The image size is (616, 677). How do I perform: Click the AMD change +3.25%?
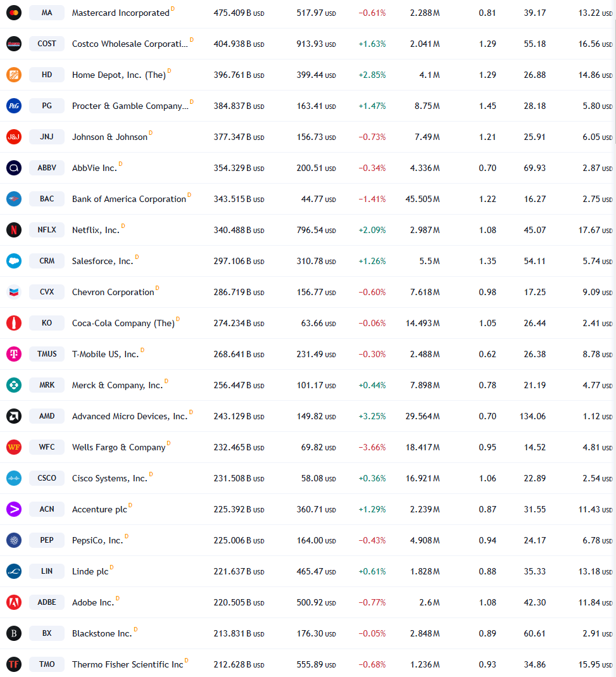(372, 416)
